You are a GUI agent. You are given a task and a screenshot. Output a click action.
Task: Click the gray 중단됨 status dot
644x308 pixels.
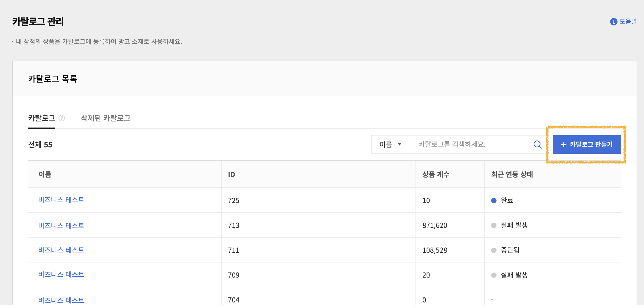[494, 250]
